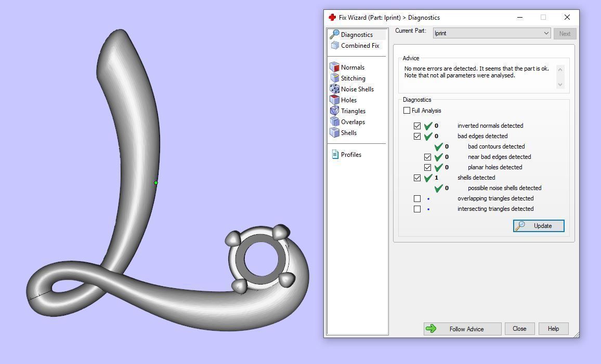
Task: Click the green point on the model
Action: coord(156,183)
